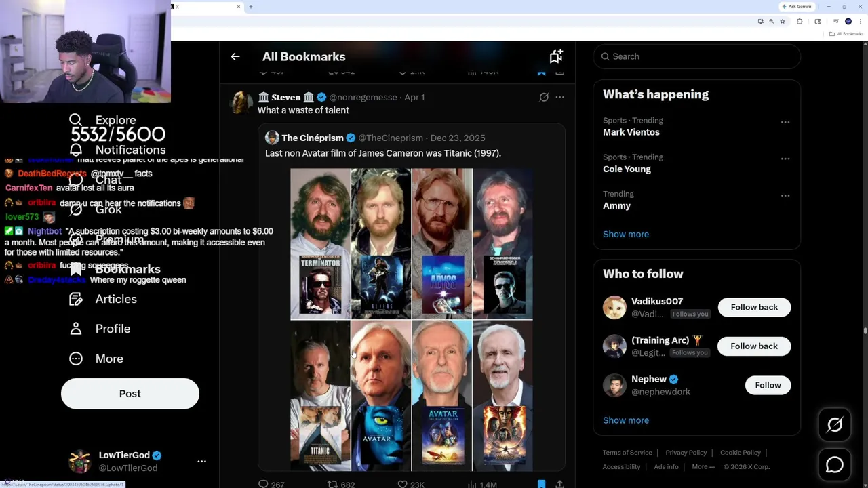Open the Terms of Service footer link
Viewport: 868px width, 488px height.
[627, 453]
